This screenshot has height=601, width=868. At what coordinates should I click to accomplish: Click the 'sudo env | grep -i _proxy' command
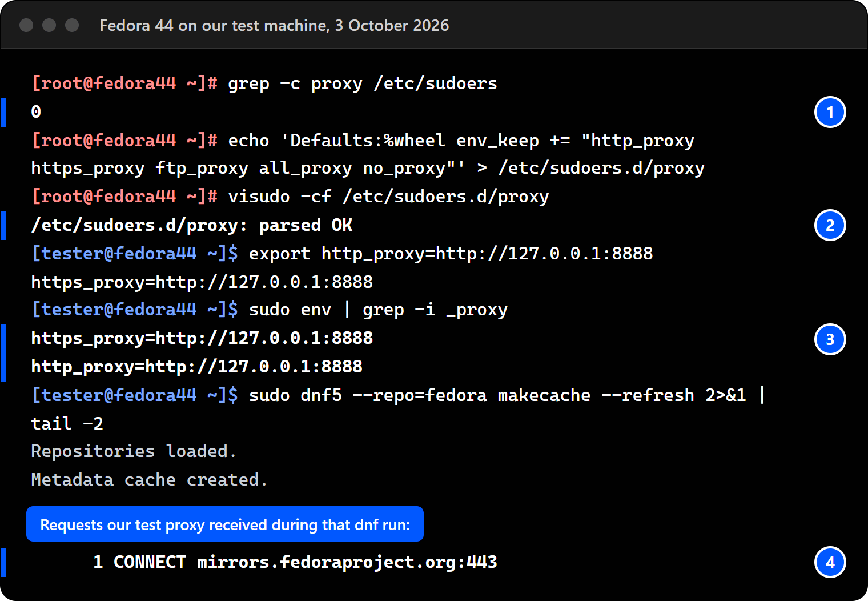click(x=378, y=310)
